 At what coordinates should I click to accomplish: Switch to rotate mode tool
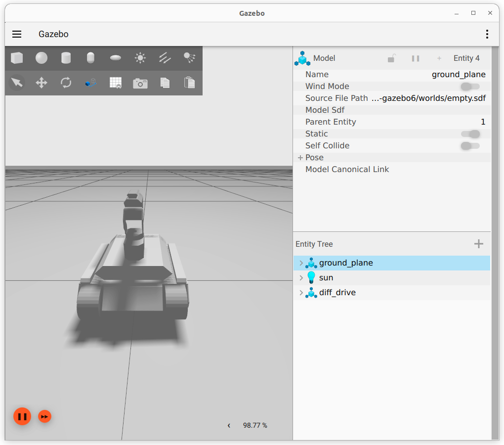[66, 83]
